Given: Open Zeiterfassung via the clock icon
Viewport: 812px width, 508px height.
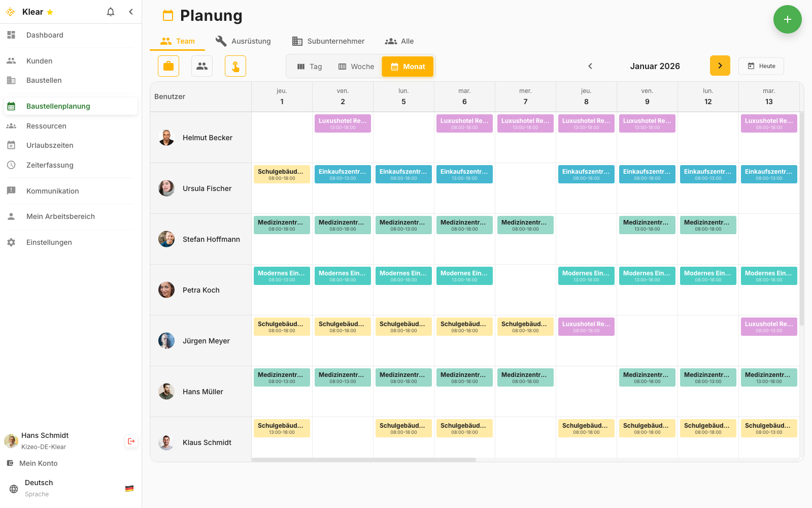Looking at the screenshot, I should tap(11, 165).
